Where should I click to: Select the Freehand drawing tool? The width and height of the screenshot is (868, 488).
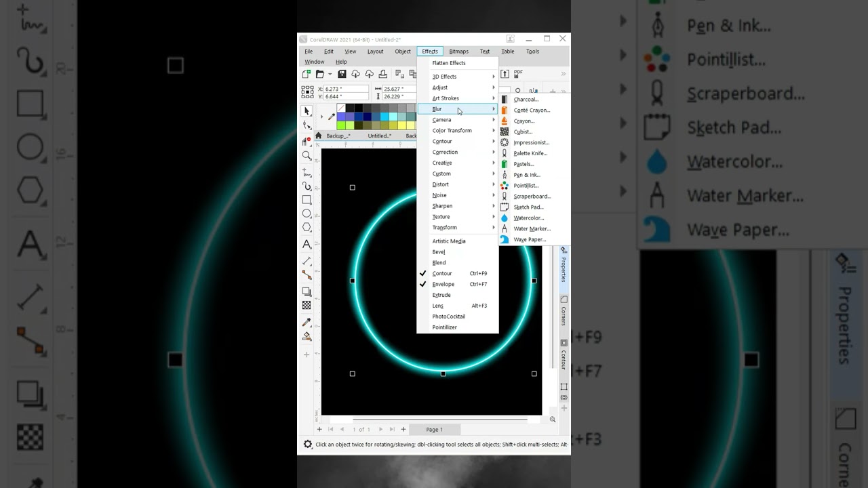click(x=307, y=171)
